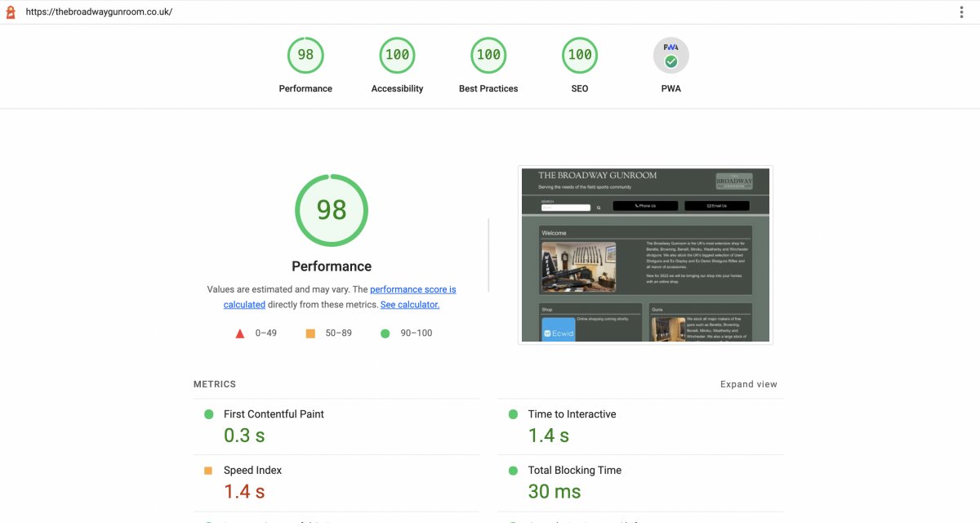This screenshot has height=523, width=980.
Task: Click the PWA badge icon
Action: pos(670,56)
